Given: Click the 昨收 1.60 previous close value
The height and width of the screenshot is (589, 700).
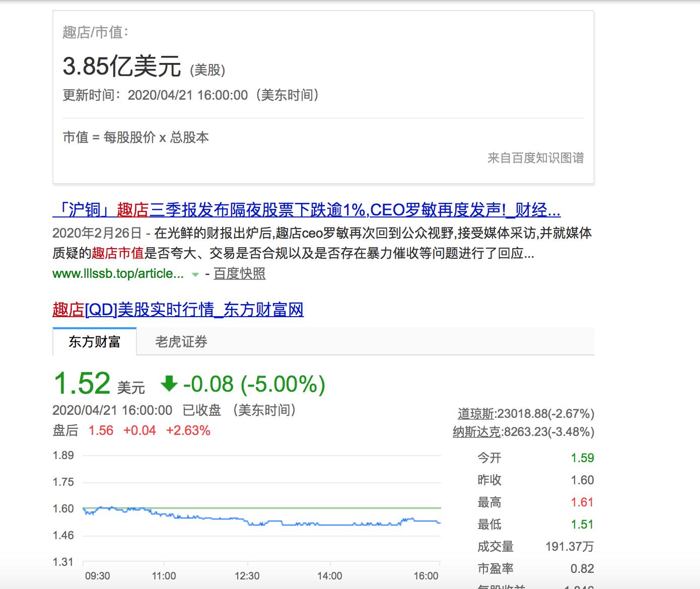Looking at the screenshot, I should click(582, 480).
